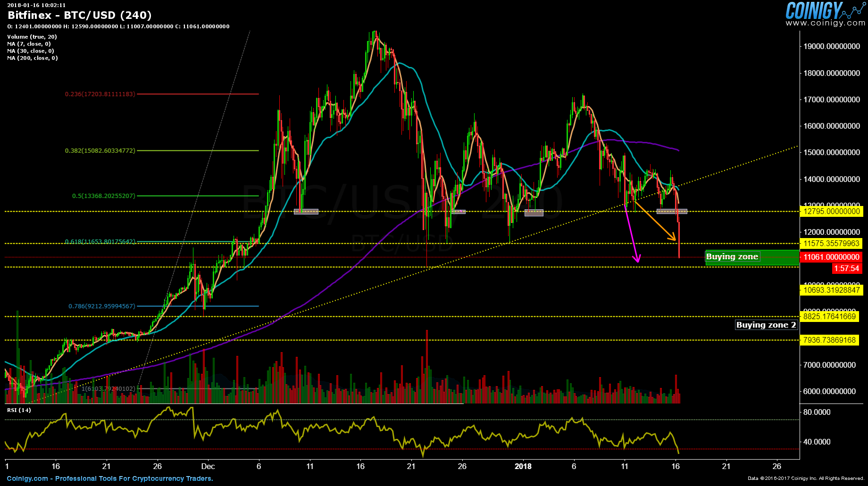Click the 15000.00000000 price axis label
This screenshot has width=868, height=486.
[833, 153]
